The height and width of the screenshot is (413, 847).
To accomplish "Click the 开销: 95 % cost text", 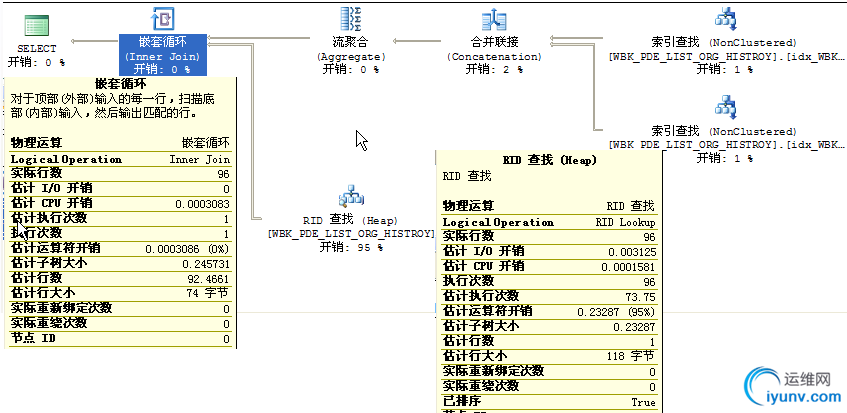I will (x=351, y=247).
